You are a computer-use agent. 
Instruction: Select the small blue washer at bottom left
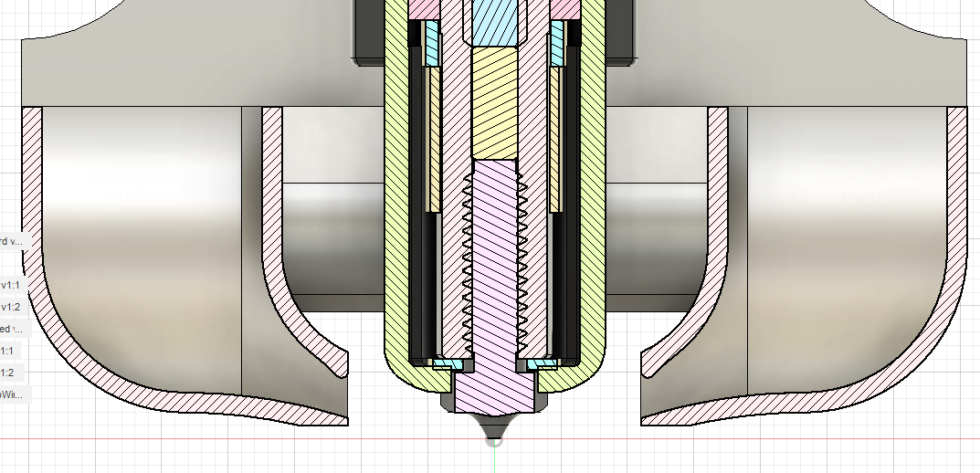click(x=448, y=363)
